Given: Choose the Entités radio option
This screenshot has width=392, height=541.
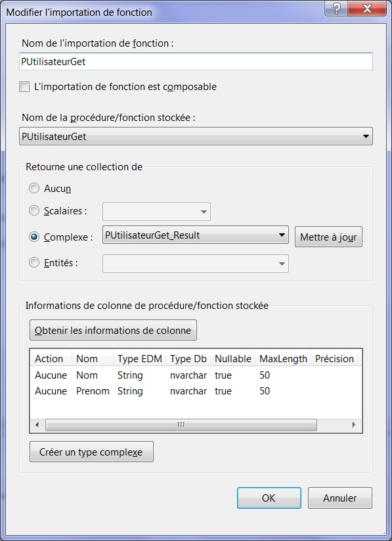Looking at the screenshot, I should pos(33,262).
